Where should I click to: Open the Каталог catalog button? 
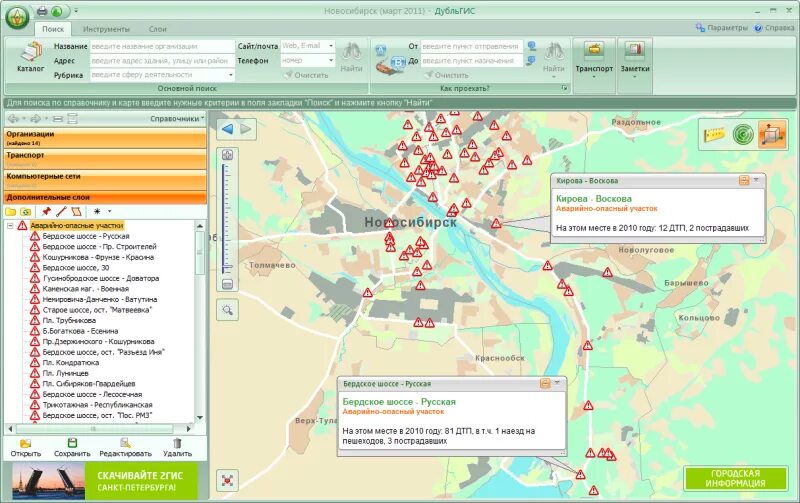(x=31, y=57)
